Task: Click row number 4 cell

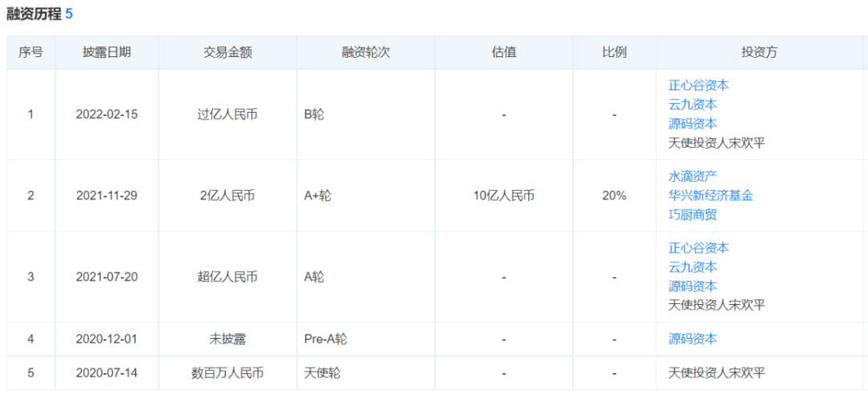Action: (x=31, y=339)
